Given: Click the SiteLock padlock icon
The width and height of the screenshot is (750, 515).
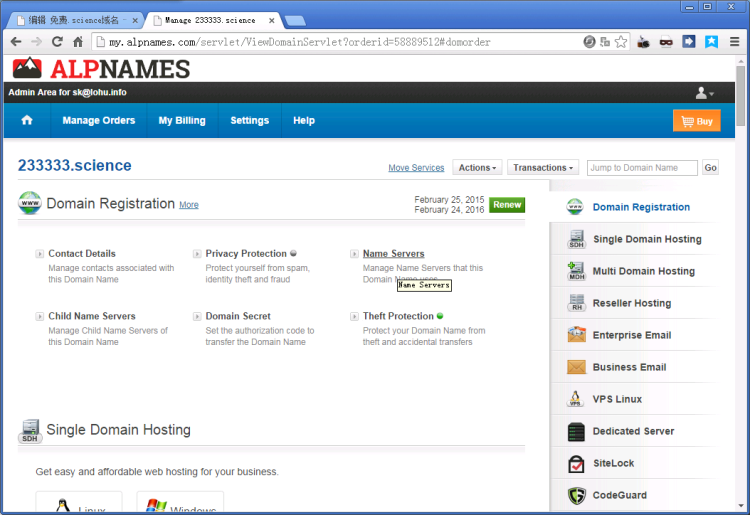Looking at the screenshot, I should pos(576,464).
